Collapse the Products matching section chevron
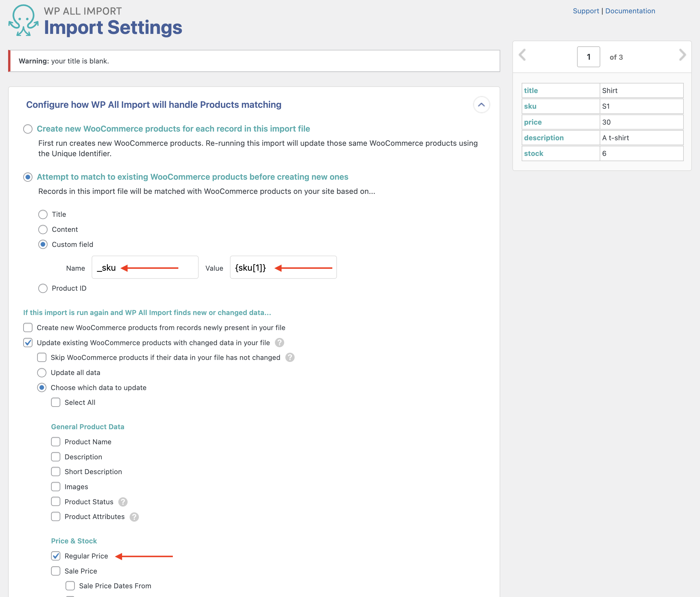700x597 pixels. [x=481, y=105]
